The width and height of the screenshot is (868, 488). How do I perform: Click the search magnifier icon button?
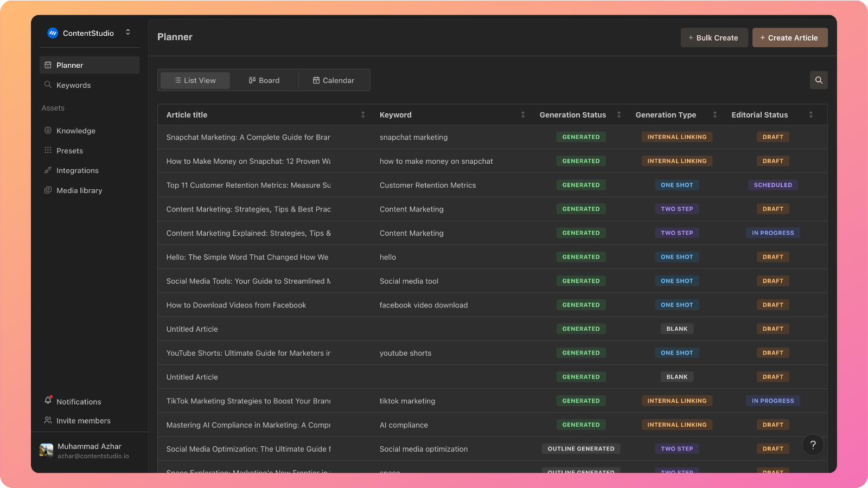819,80
